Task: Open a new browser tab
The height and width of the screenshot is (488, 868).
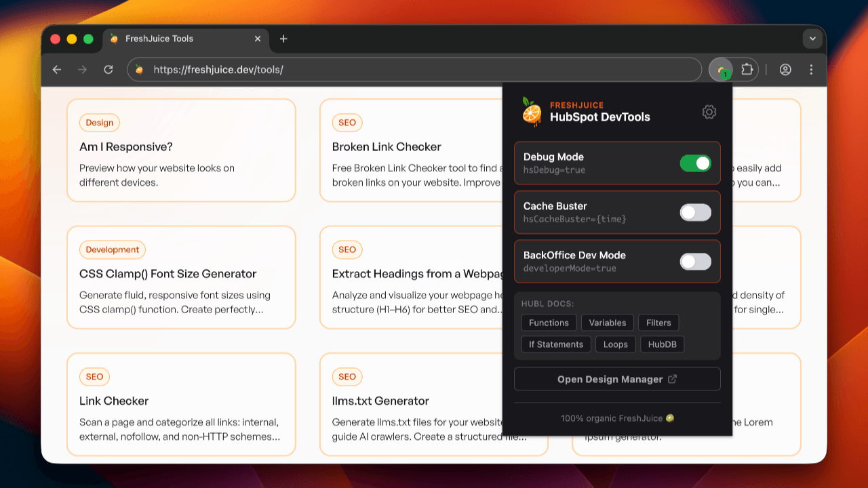Action: [x=283, y=39]
